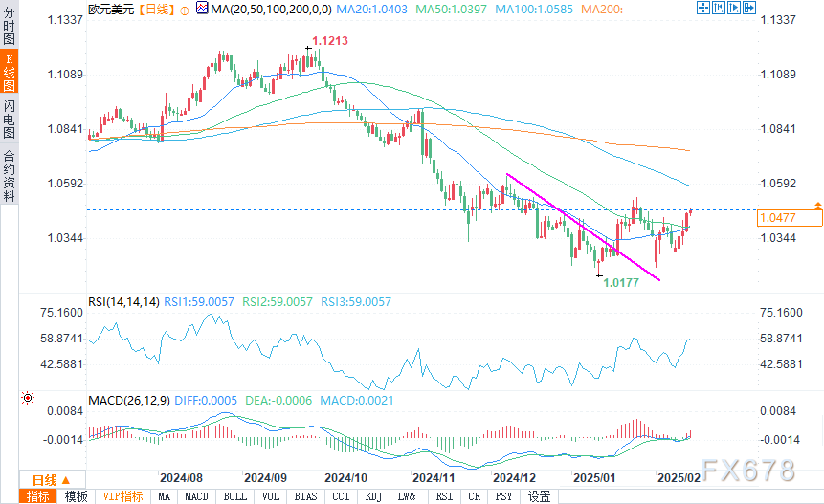The width and height of the screenshot is (824, 504).
Task: Click the 欧元美元 symbol title
Action: click(x=111, y=9)
